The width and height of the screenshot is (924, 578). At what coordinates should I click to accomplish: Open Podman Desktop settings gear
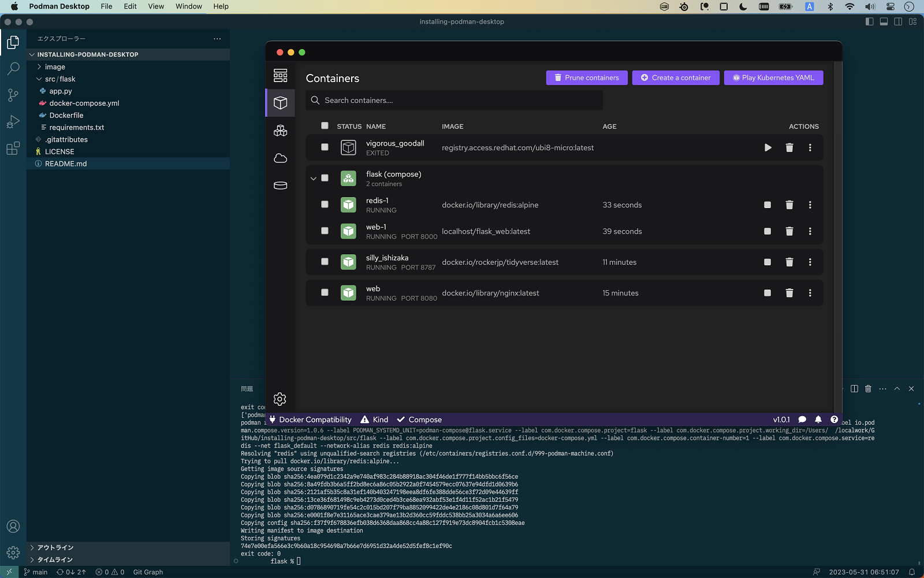point(280,399)
